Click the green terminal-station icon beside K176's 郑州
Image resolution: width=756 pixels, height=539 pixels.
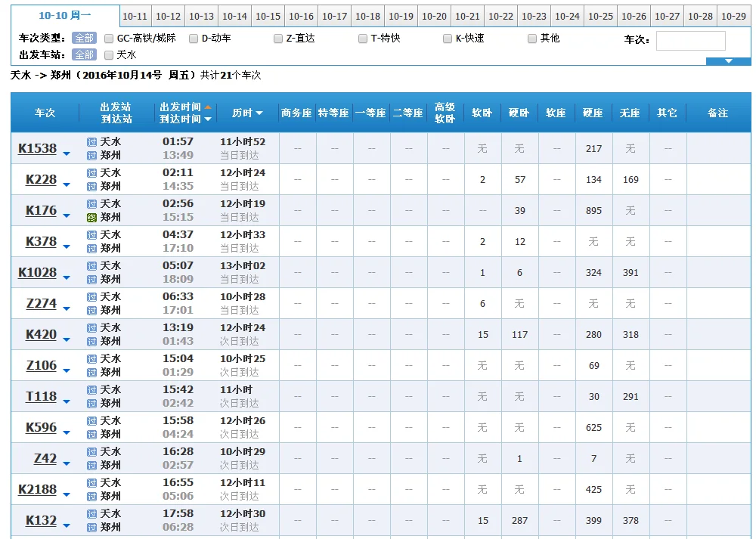click(x=91, y=217)
